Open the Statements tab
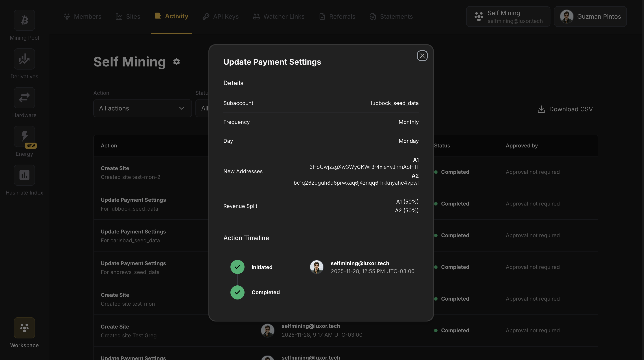644x360 pixels. (x=391, y=17)
